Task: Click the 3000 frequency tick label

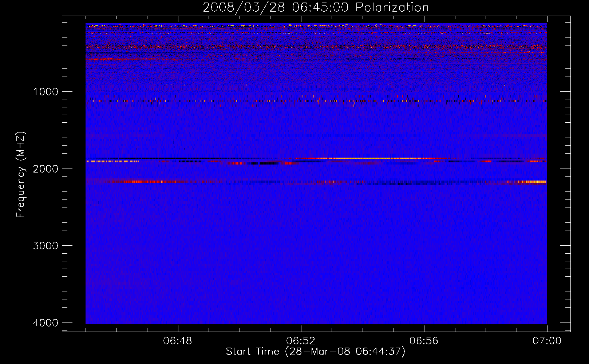Action: 46,246
